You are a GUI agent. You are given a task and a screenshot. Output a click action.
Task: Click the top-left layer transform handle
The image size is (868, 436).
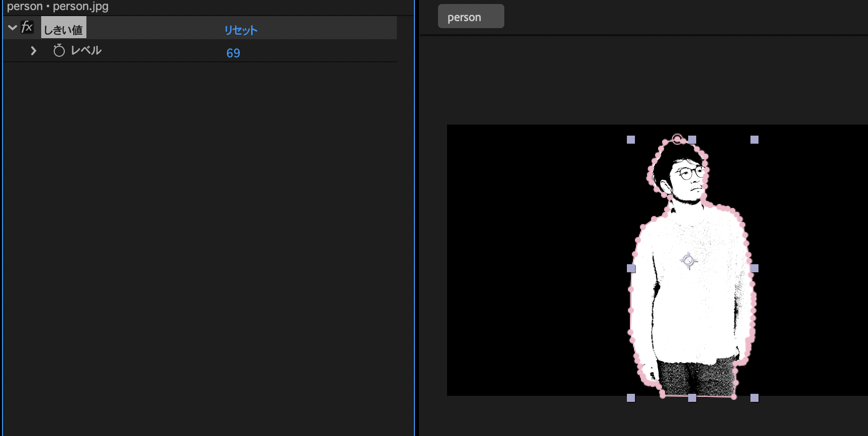[631, 140]
